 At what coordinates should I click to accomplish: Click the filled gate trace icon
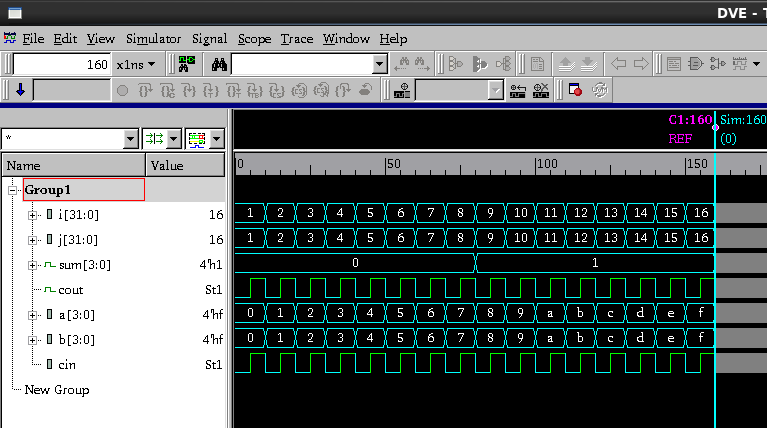[x=480, y=64]
